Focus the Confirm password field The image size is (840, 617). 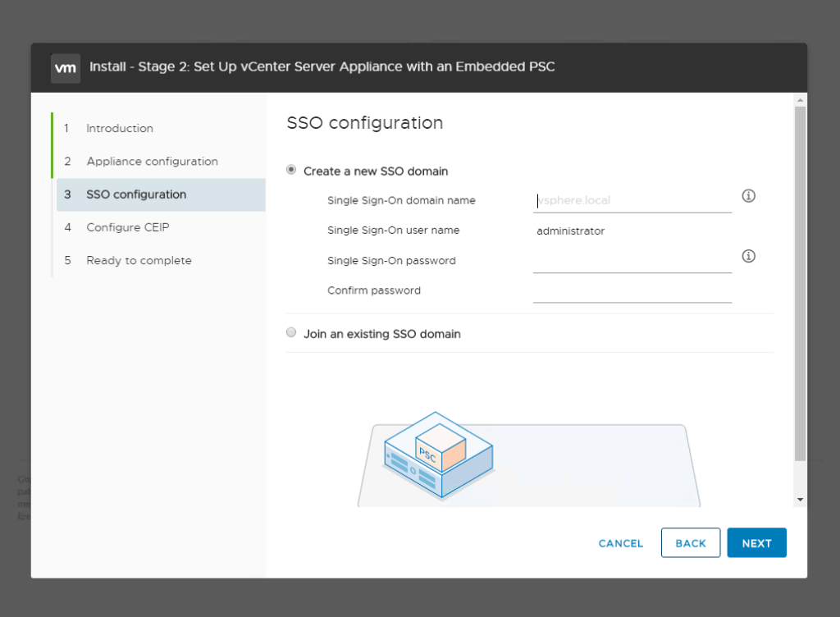pyautogui.click(x=632, y=291)
